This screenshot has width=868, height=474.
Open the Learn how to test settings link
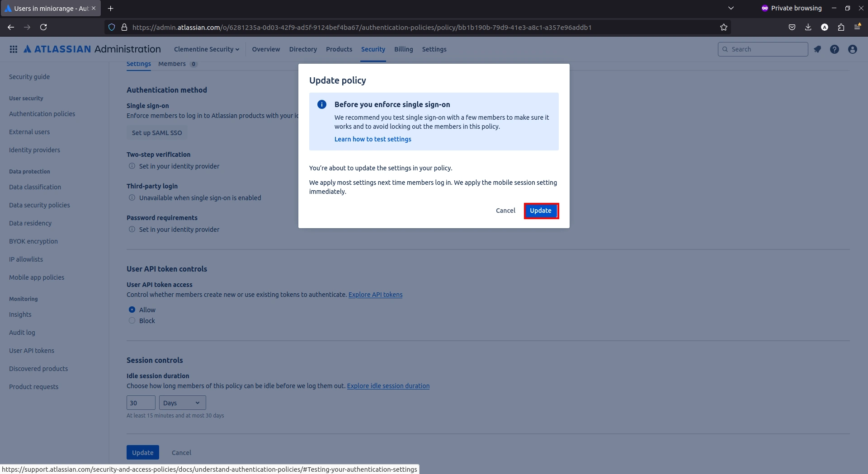click(x=373, y=139)
